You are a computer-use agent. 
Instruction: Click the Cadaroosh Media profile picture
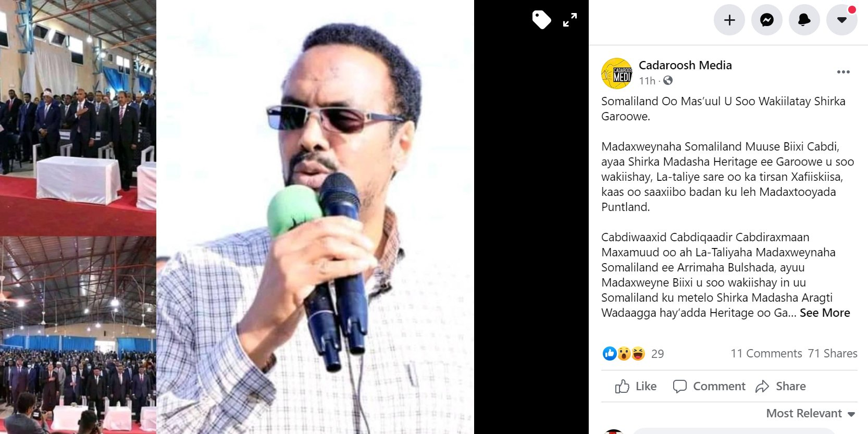[x=617, y=73]
